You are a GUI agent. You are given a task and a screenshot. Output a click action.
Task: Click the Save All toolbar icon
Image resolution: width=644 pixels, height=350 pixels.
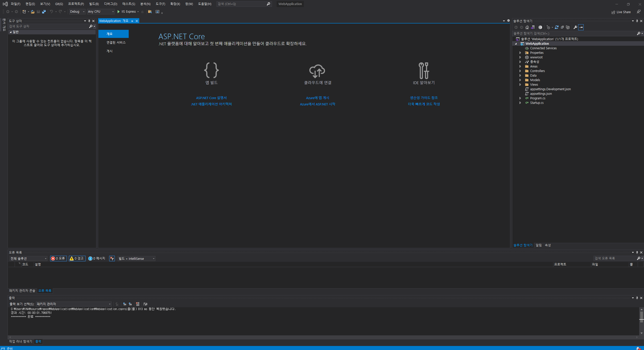pos(44,12)
